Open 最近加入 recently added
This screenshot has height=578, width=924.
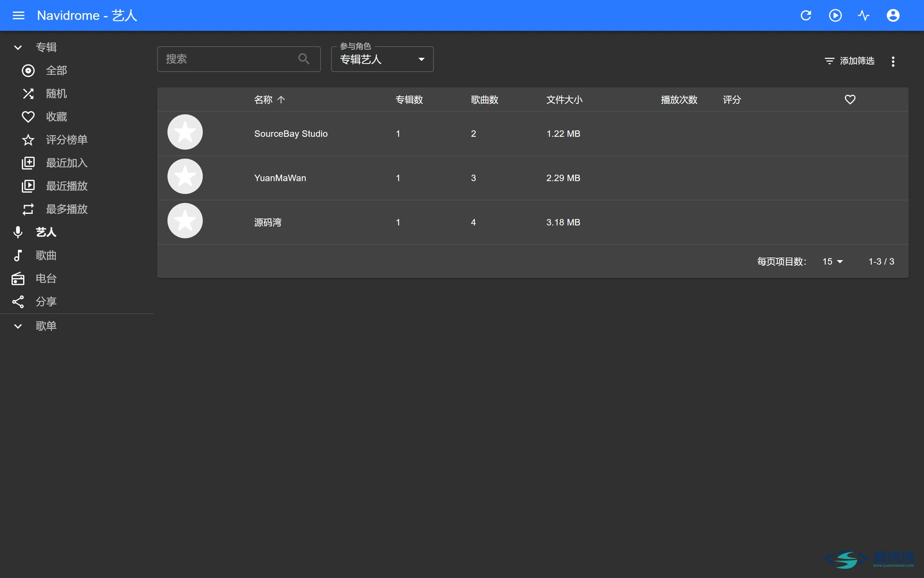coord(66,163)
